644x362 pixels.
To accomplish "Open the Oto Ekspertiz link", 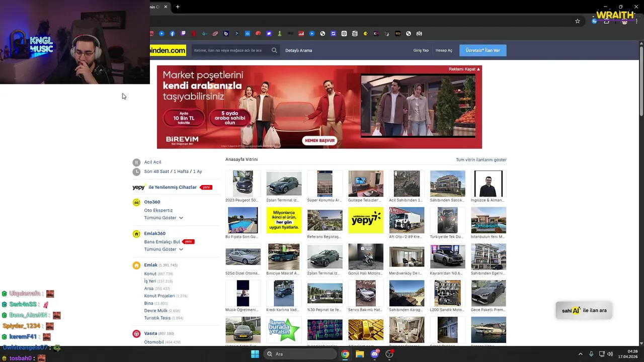I will click(x=158, y=211).
